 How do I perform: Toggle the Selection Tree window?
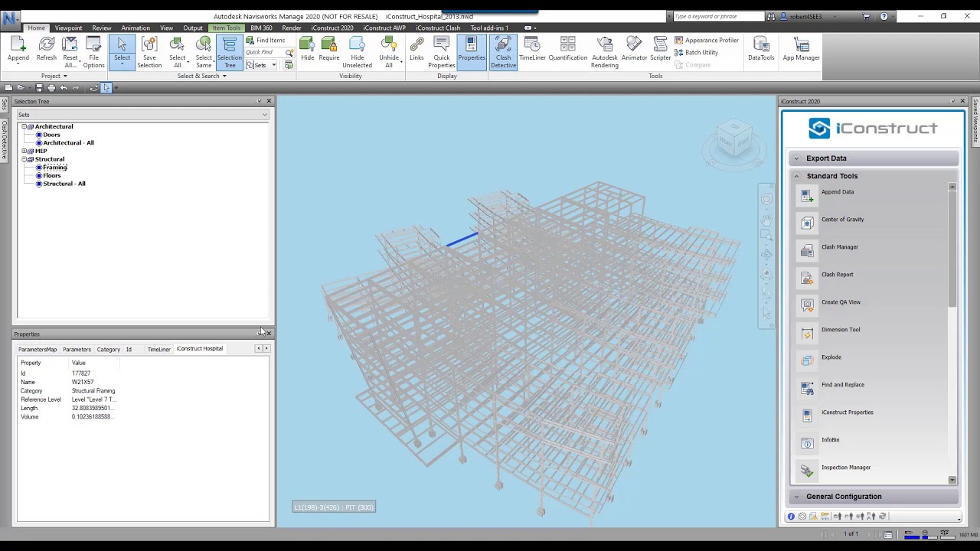[229, 52]
